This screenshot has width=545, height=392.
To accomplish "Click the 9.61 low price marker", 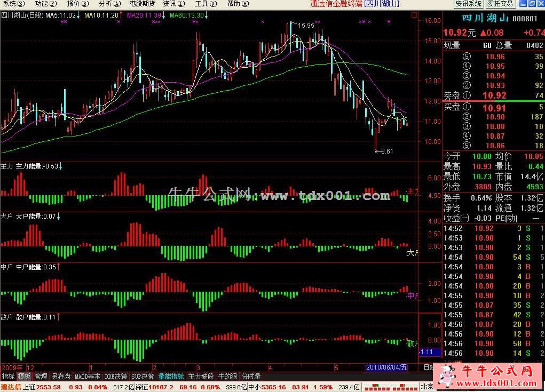I will (x=387, y=151).
